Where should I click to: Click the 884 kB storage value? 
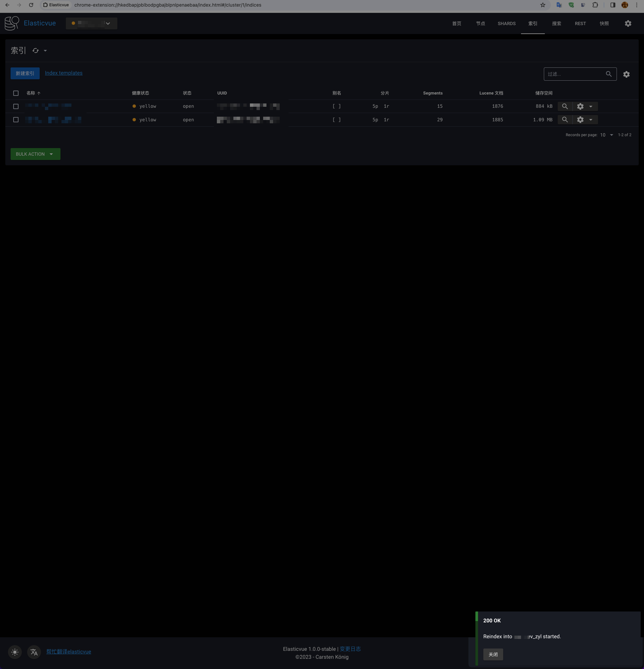544,106
